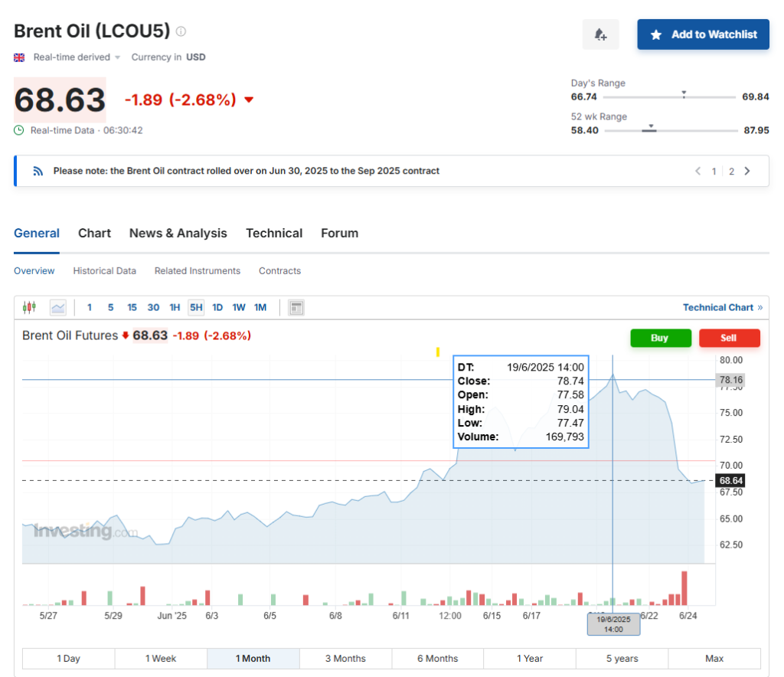Click the Volume 169,793 tooltip value
Image resolution: width=784 pixels, height=677 pixels.
(564, 437)
